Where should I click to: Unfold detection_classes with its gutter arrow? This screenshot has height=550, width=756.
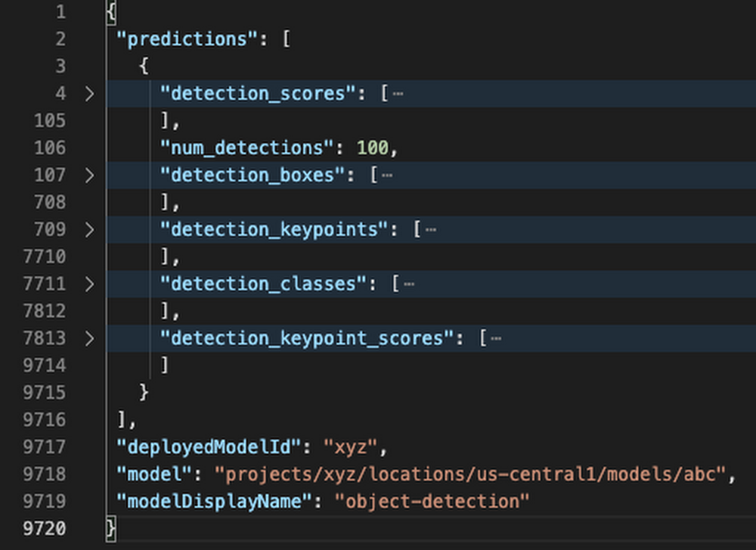(90, 284)
